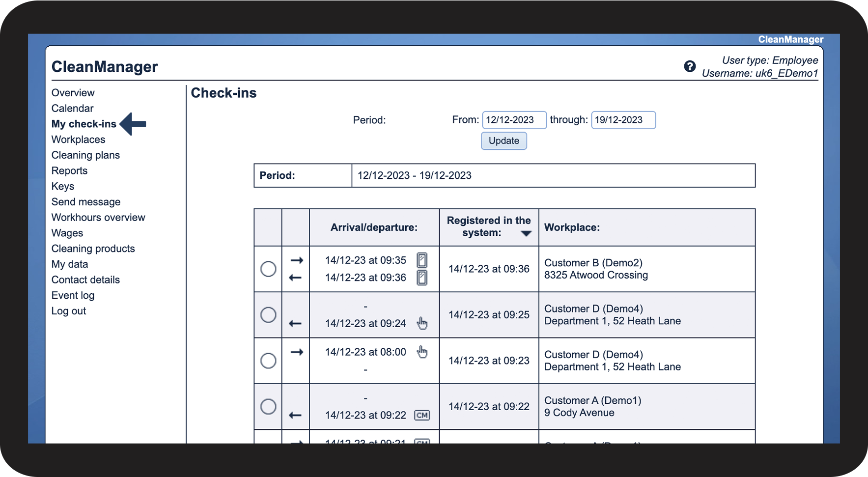Sort by Registered in the system arrow
Screen dimensions: 868x477
[526, 233]
